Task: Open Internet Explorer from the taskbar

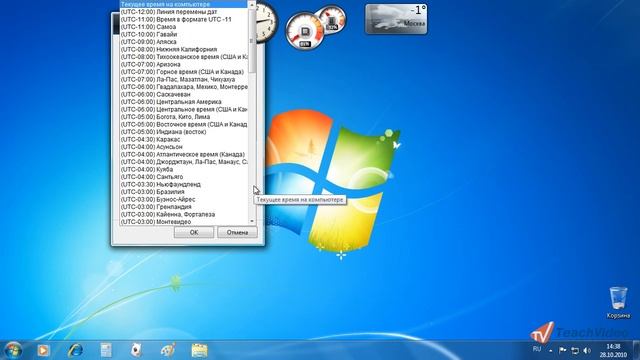Action: 75,350
